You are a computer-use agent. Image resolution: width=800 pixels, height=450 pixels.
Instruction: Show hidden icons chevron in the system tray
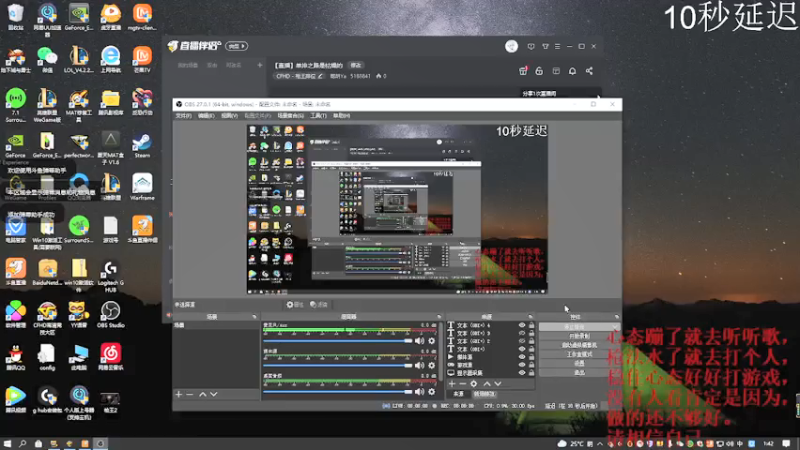(x=600, y=444)
